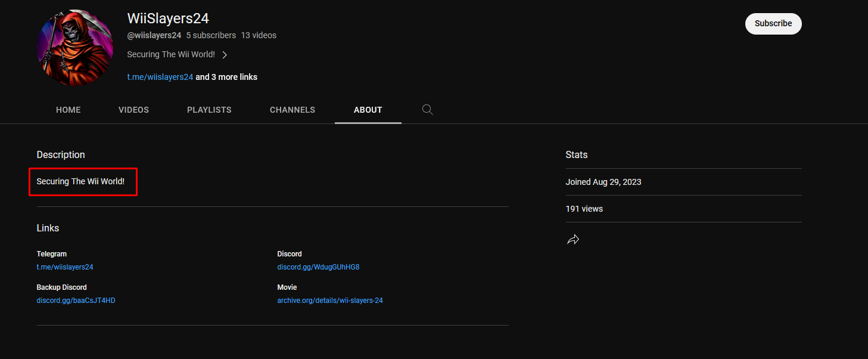Viewport: 868px width, 359px height.
Task: Click the Description heading
Action: point(61,154)
